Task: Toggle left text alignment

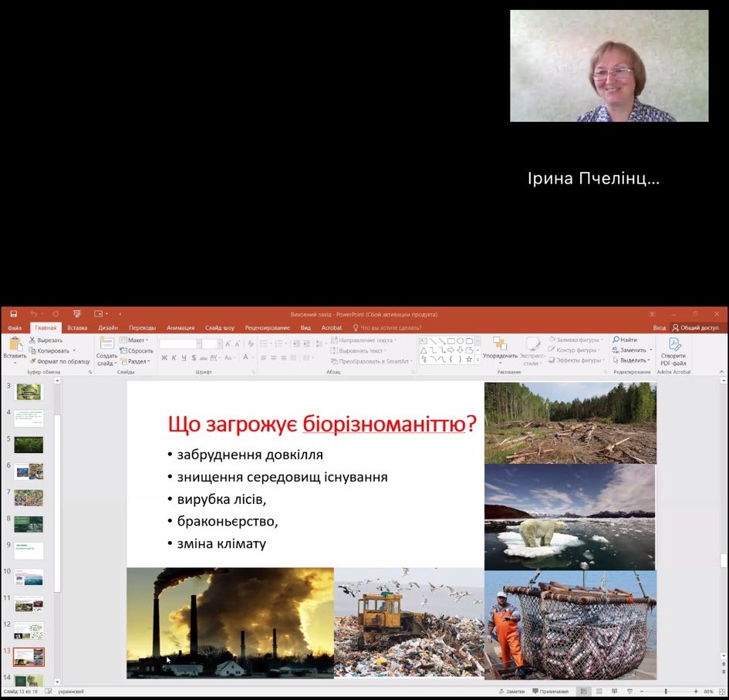Action: tap(264, 357)
